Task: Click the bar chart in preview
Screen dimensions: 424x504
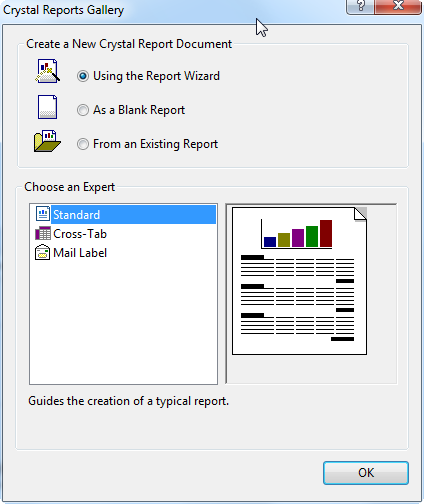Action: coord(297,234)
